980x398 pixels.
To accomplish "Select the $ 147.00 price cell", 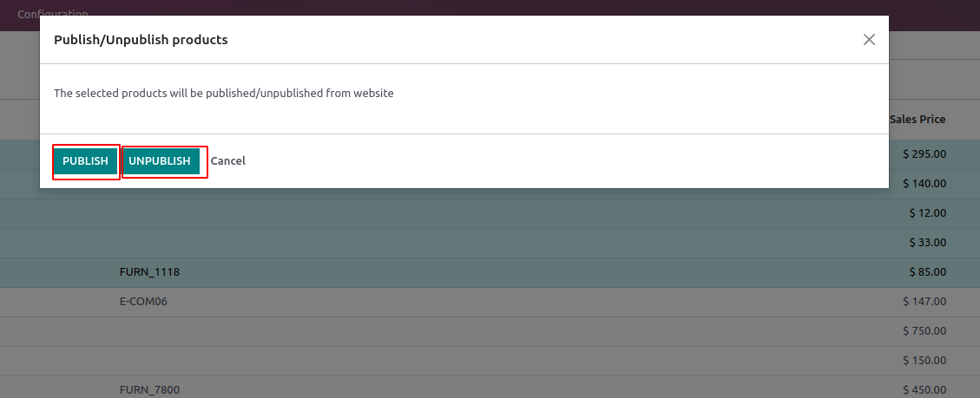I will [924, 302].
